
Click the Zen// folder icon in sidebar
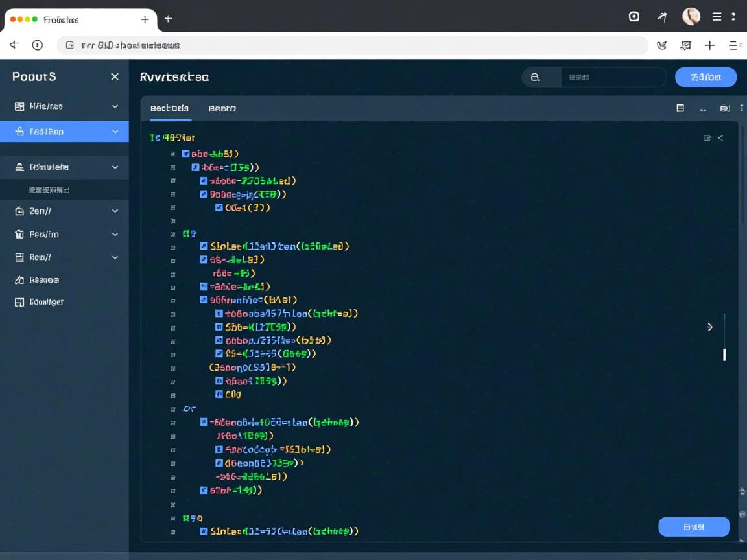pos(19,211)
